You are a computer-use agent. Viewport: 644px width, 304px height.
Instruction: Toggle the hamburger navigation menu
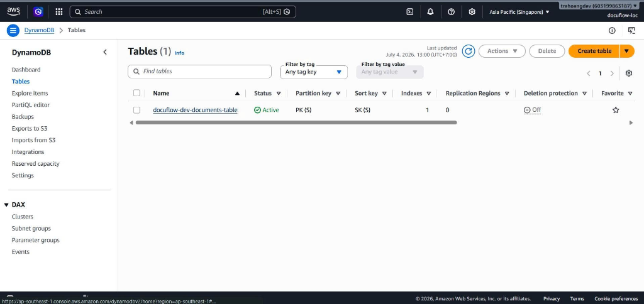pyautogui.click(x=13, y=30)
